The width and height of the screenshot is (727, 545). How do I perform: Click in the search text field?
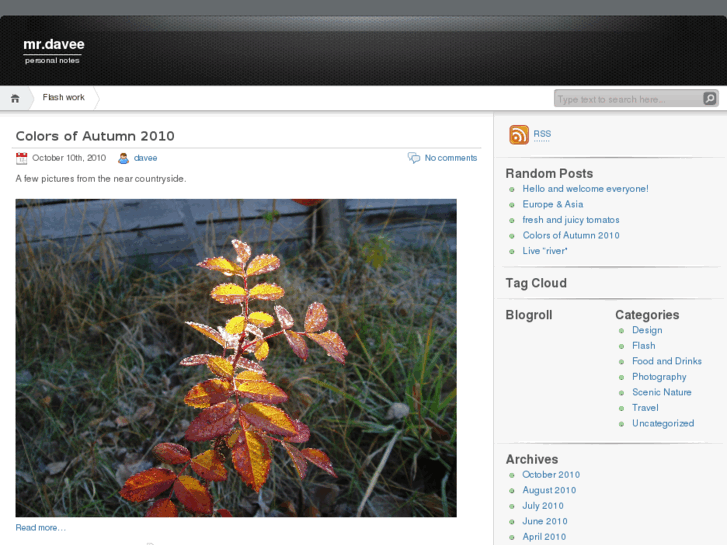pos(629,99)
